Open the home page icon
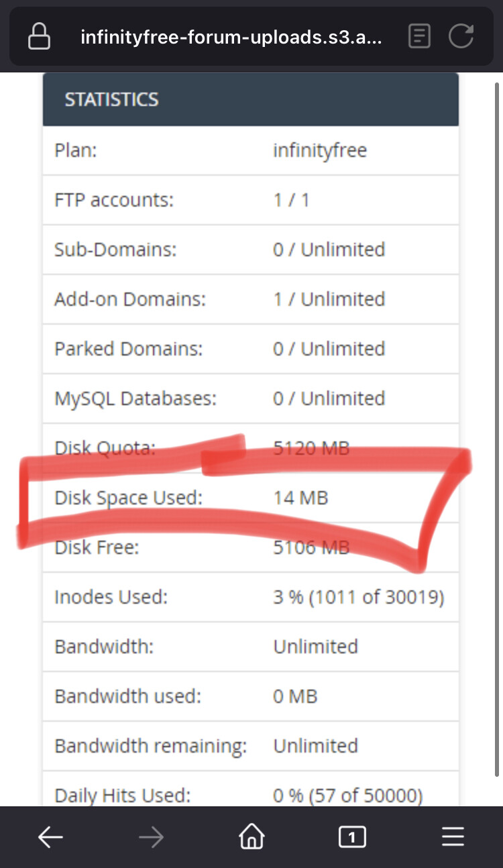Viewport: 503px width, 868px height. click(x=251, y=836)
